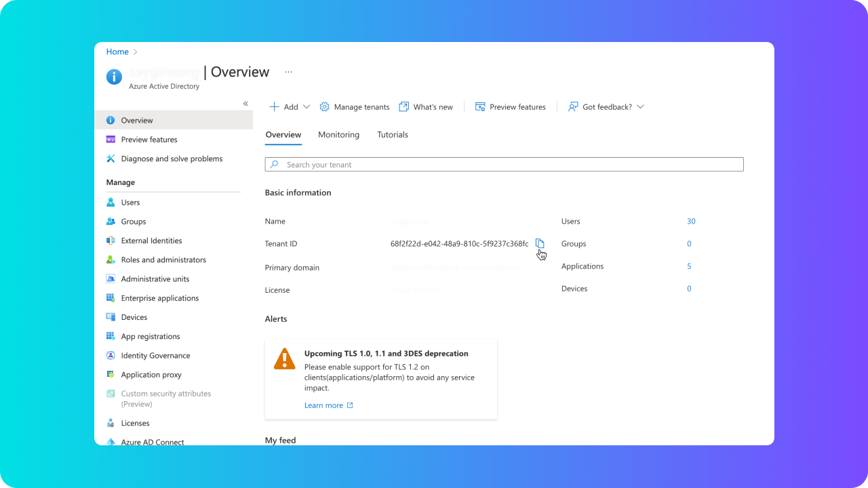
Task: Click the Roles and administrators icon
Action: click(111, 260)
